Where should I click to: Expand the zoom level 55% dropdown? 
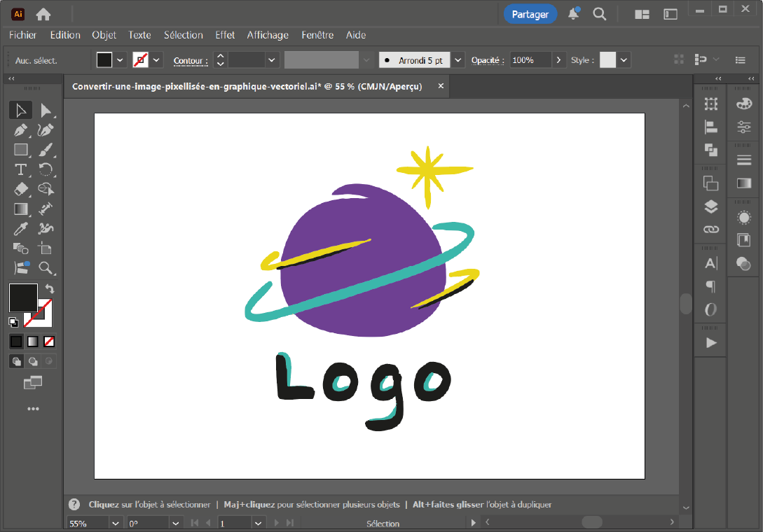tap(116, 523)
